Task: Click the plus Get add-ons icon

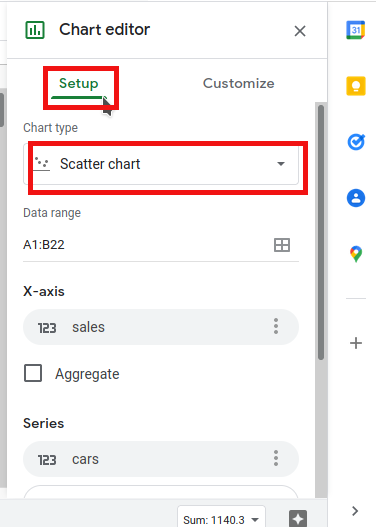Action: [356, 343]
